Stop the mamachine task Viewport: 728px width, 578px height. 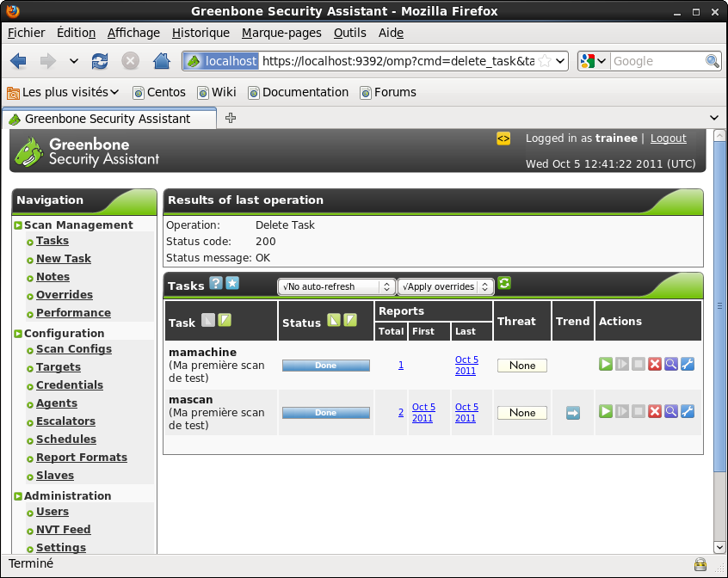(x=639, y=364)
